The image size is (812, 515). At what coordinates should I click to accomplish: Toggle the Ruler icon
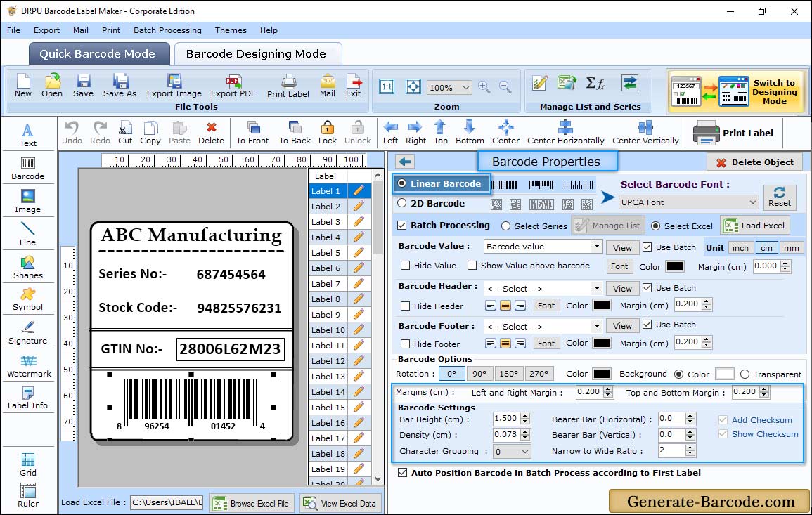[28, 495]
